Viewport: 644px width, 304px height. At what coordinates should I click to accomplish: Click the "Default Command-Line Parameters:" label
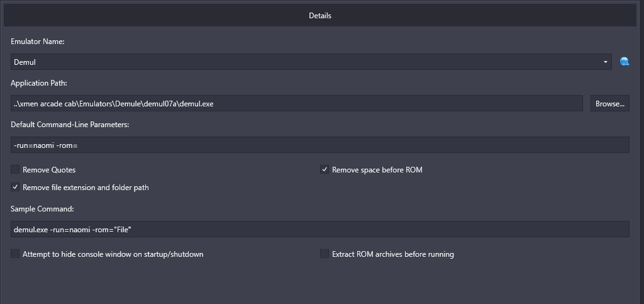70,125
